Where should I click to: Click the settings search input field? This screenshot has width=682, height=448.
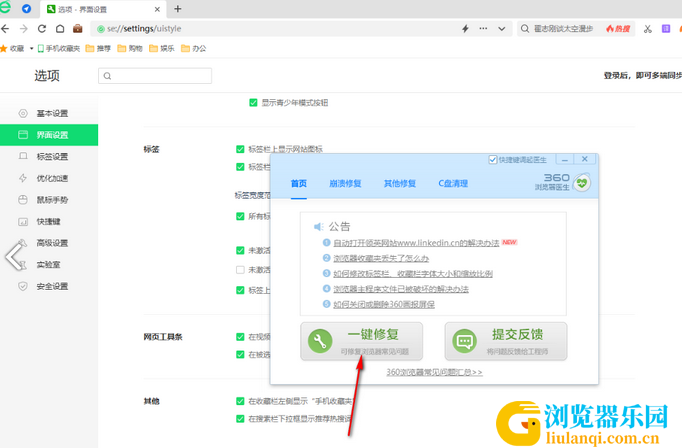155,76
